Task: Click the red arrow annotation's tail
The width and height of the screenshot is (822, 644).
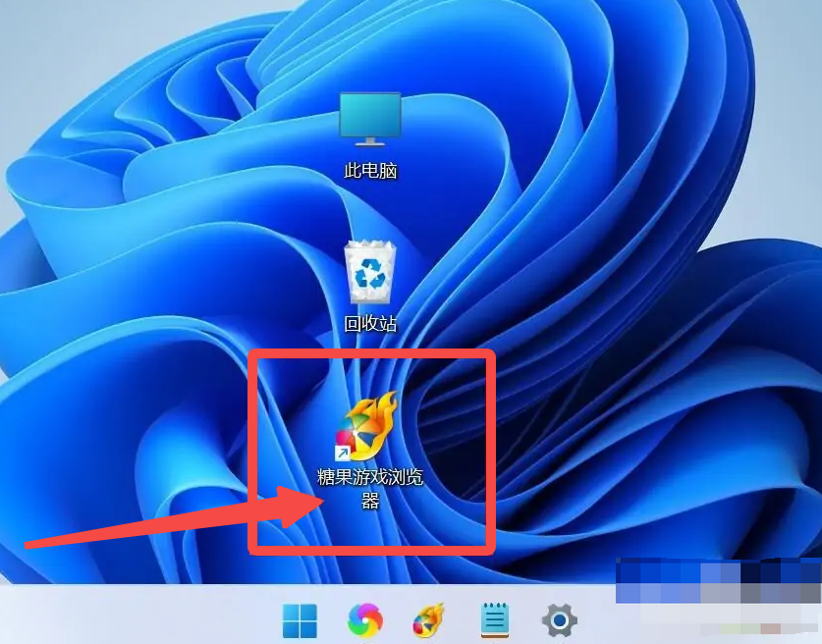Action: [x=39, y=543]
